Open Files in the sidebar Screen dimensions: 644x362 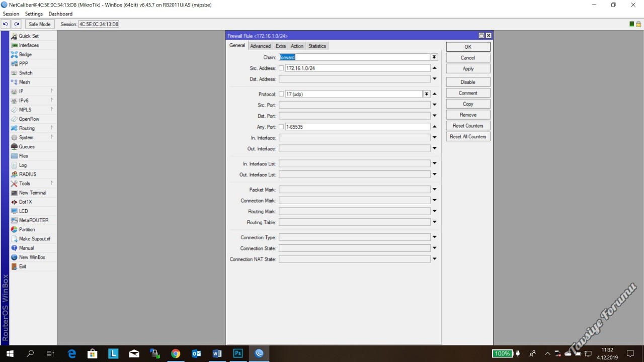pos(24,156)
